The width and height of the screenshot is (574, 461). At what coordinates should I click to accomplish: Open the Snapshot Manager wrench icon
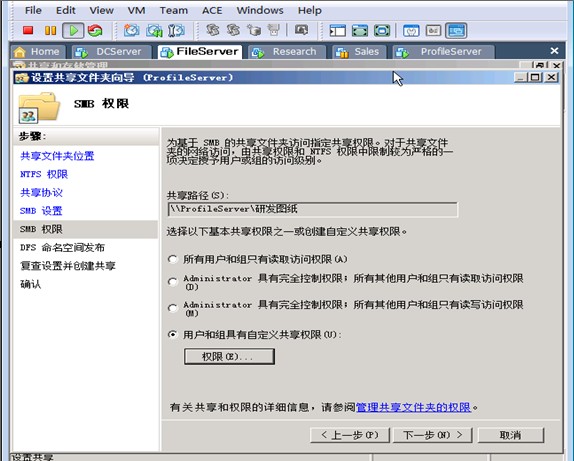pos(176,30)
